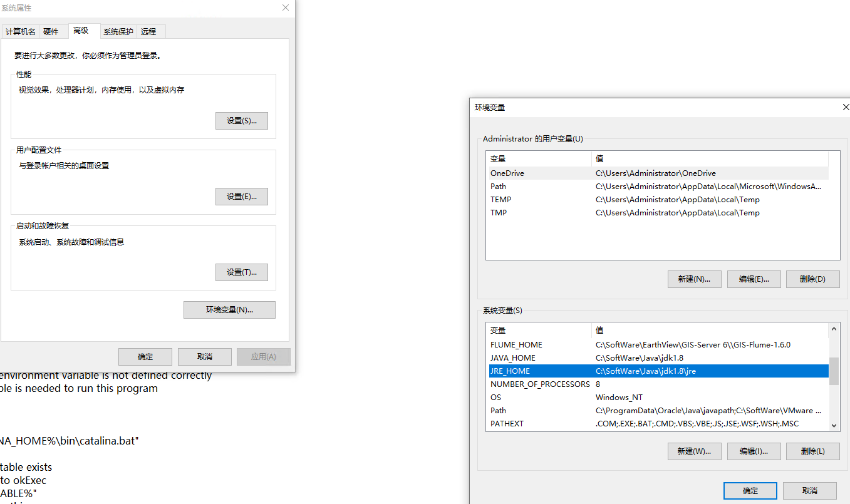The width and height of the screenshot is (850, 504).
Task: Click 删除(L) for system variables
Action: point(812,451)
